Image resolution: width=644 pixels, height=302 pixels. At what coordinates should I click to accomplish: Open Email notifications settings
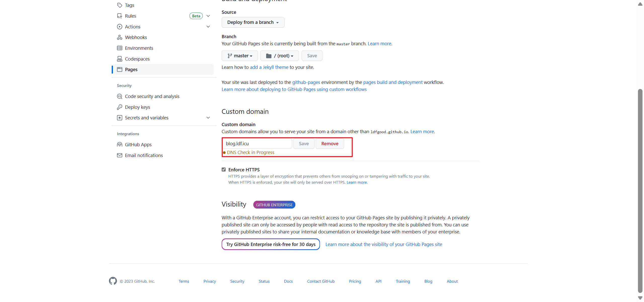(164, 155)
